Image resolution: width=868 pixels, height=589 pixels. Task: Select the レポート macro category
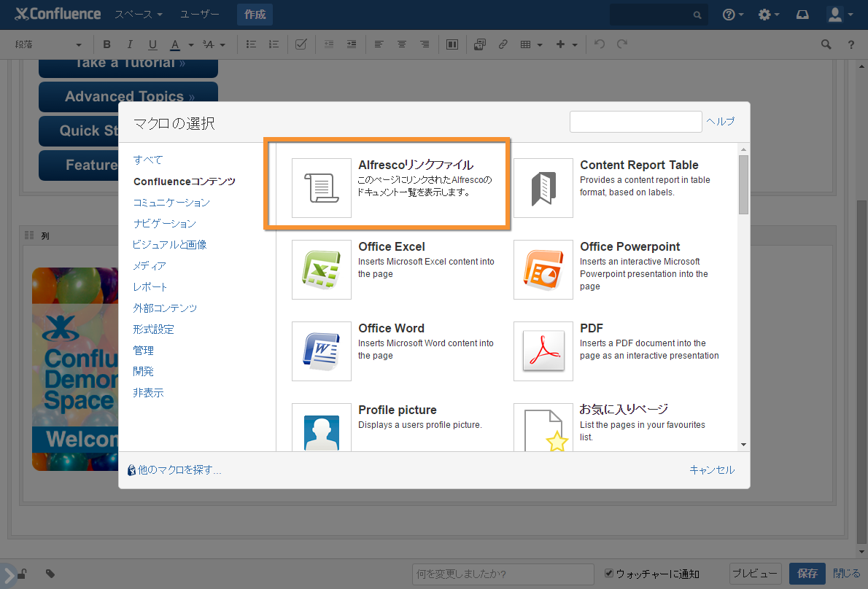150,286
